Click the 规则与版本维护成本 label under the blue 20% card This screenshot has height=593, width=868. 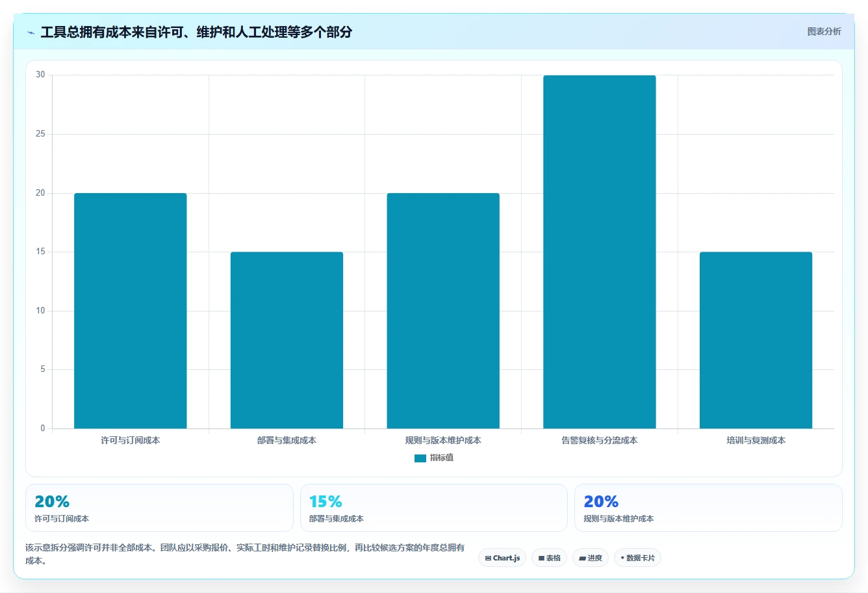pyautogui.click(x=619, y=519)
